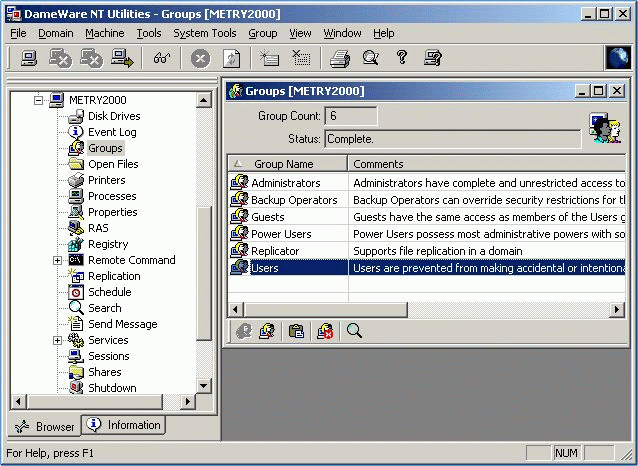Open the File menu

[18, 33]
